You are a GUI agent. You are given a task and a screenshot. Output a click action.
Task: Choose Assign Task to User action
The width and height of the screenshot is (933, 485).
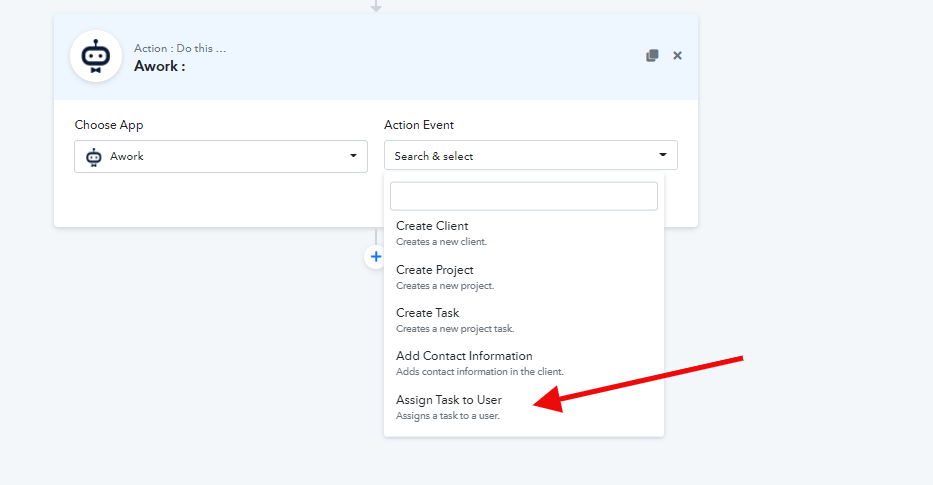(x=524, y=406)
